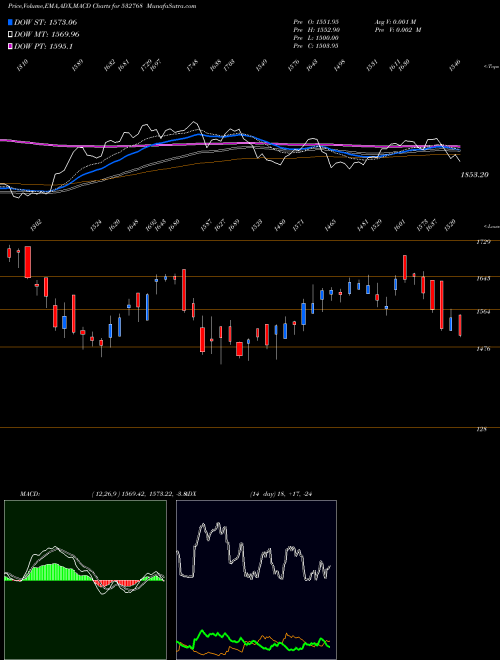Click the 1476 price level label
The height and width of the screenshot is (660, 500).
click(484, 349)
